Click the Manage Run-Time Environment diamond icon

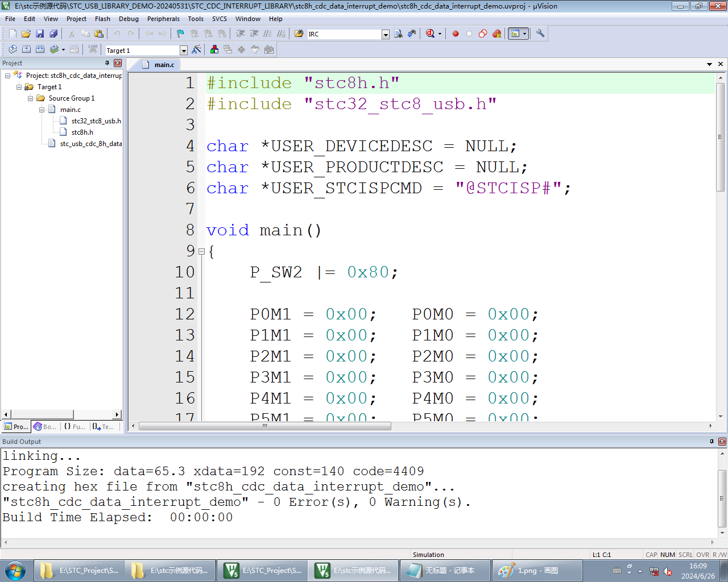[241, 50]
